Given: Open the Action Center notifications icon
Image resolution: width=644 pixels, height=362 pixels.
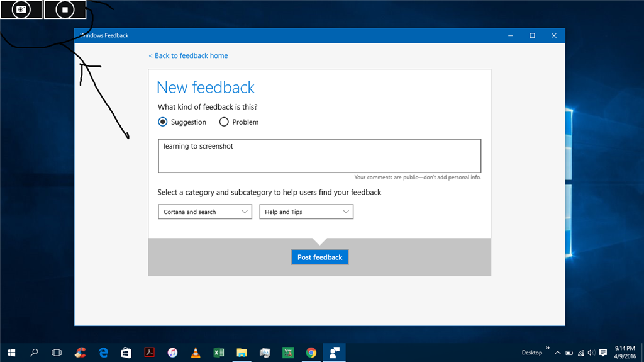Looking at the screenshot, I should click(x=603, y=353).
